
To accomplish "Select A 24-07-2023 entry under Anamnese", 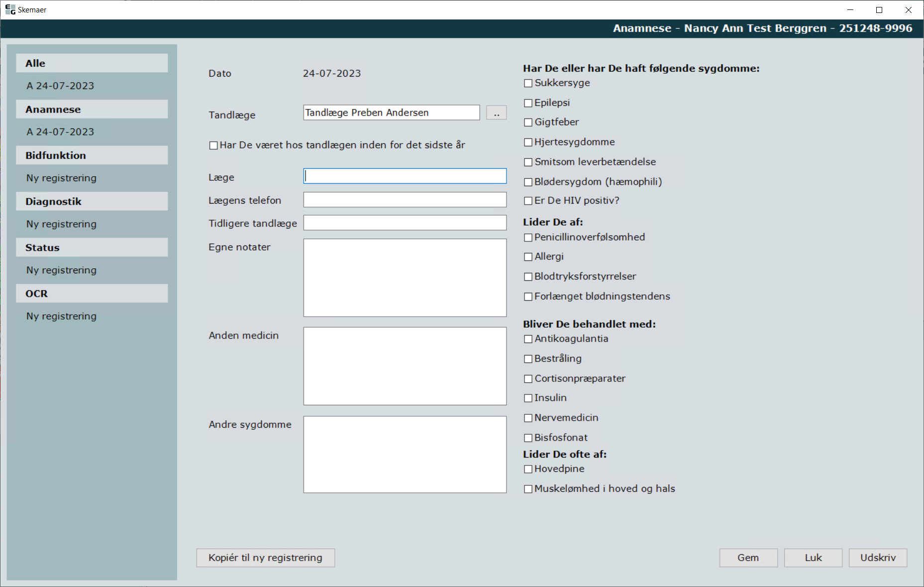I will tap(60, 132).
